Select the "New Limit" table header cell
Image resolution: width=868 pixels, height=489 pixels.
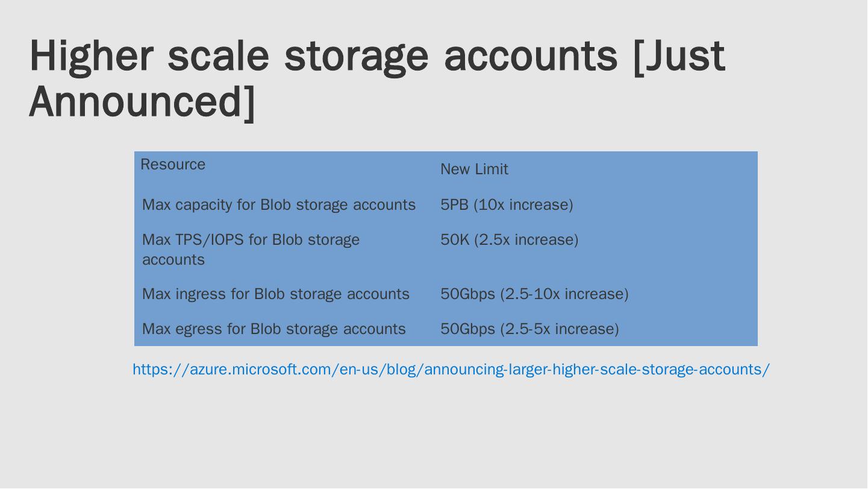pos(474,169)
